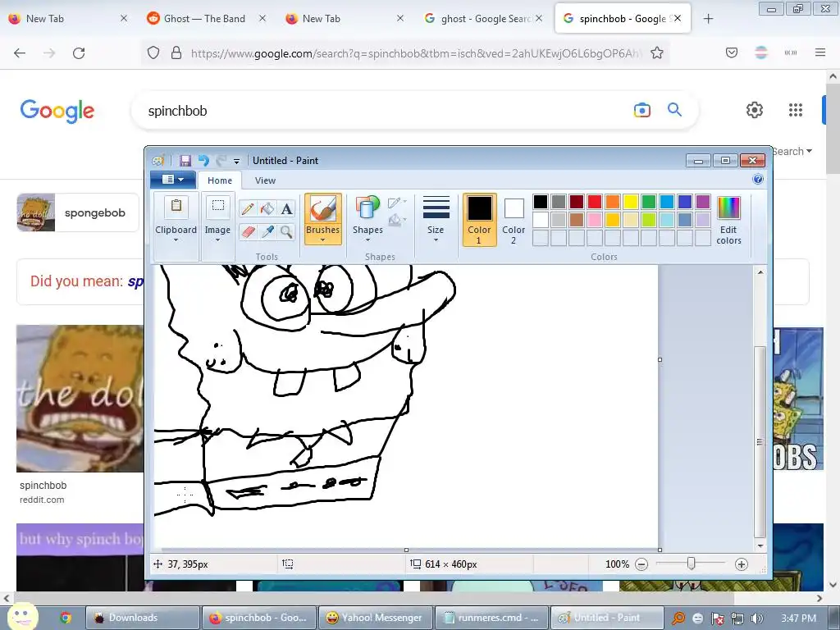Switch to the View ribbon tab
This screenshot has height=630, width=840.
pyautogui.click(x=265, y=180)
